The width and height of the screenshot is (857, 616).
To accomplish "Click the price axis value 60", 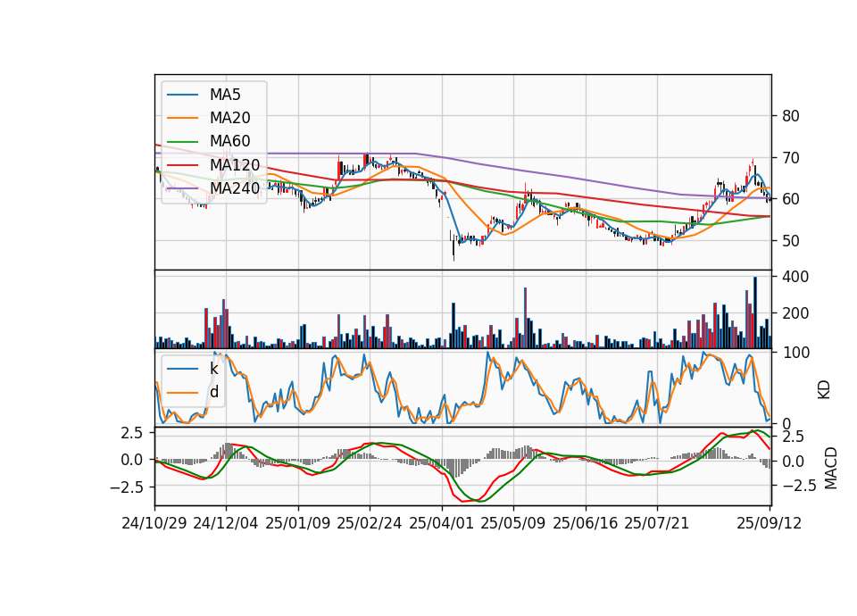I will coord(790,199).
